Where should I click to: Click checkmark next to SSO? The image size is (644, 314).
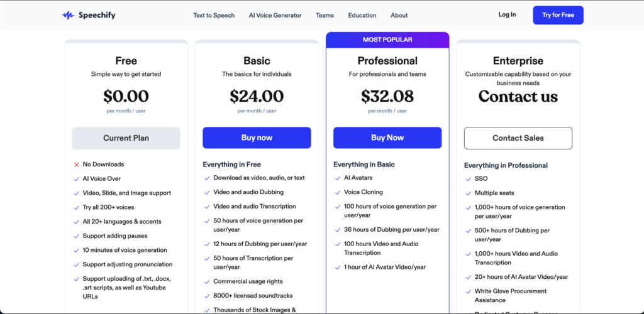point(469,179)
